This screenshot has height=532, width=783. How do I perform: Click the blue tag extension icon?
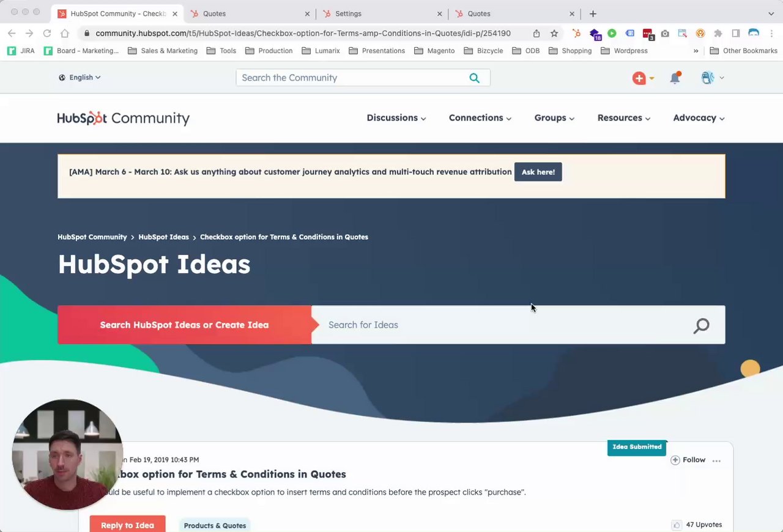[629, 33]
